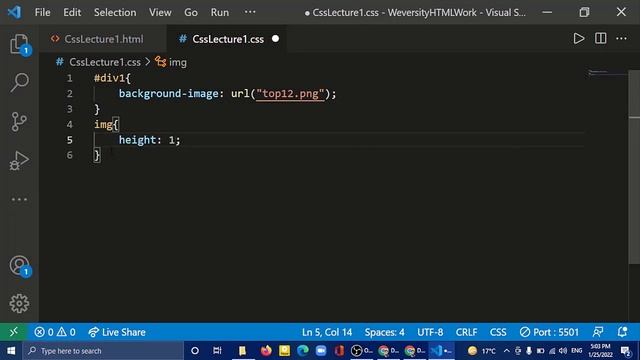640x360 pixels.
Task: Open Microsoft Office from taskbar
Action: coord(339,351)
